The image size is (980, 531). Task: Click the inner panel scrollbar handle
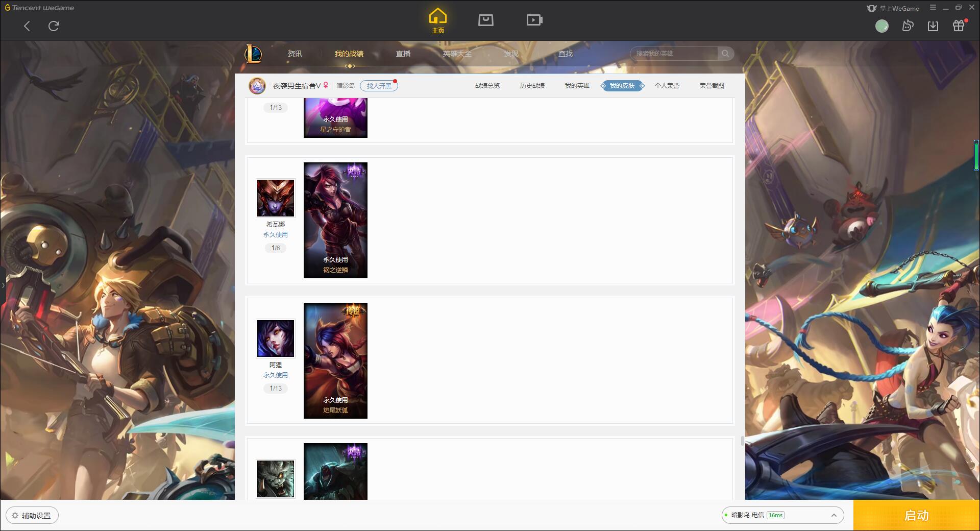743,441
